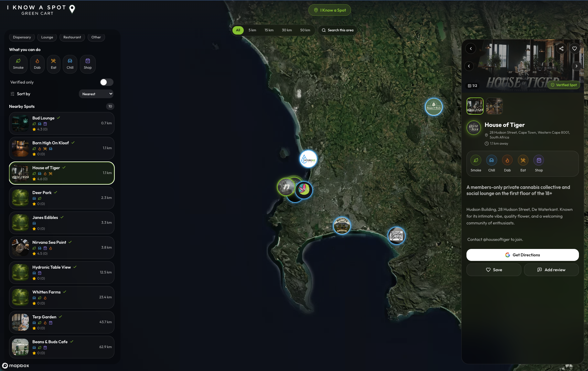Click the Verified Spot badge
The width and height of the screenshot is (588, 371).
click(x=564, y=85)
